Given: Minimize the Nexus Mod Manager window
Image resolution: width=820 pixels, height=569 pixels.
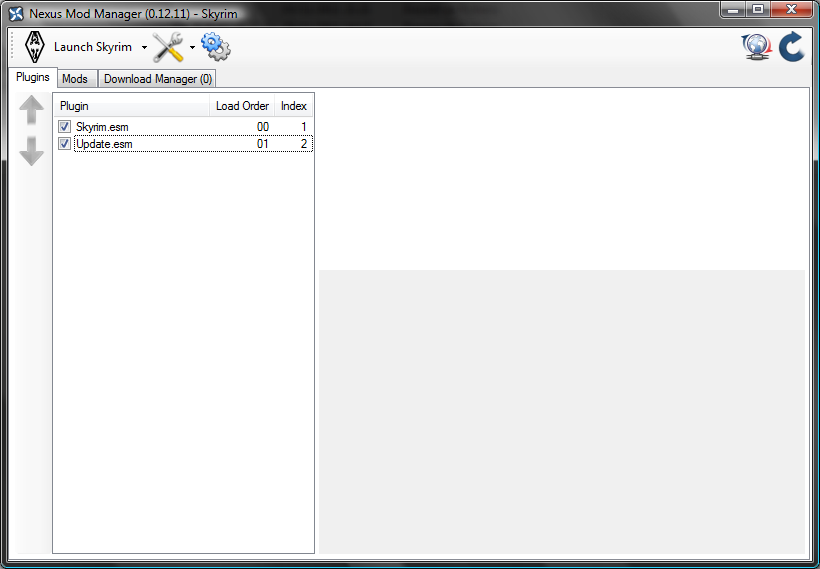Looking at the screenshot, I should (733, 9).
